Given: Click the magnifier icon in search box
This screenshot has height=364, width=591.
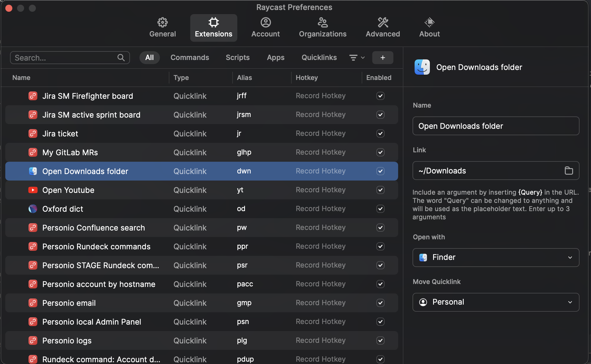Looking at the screenshot, I should click(121, 58).
